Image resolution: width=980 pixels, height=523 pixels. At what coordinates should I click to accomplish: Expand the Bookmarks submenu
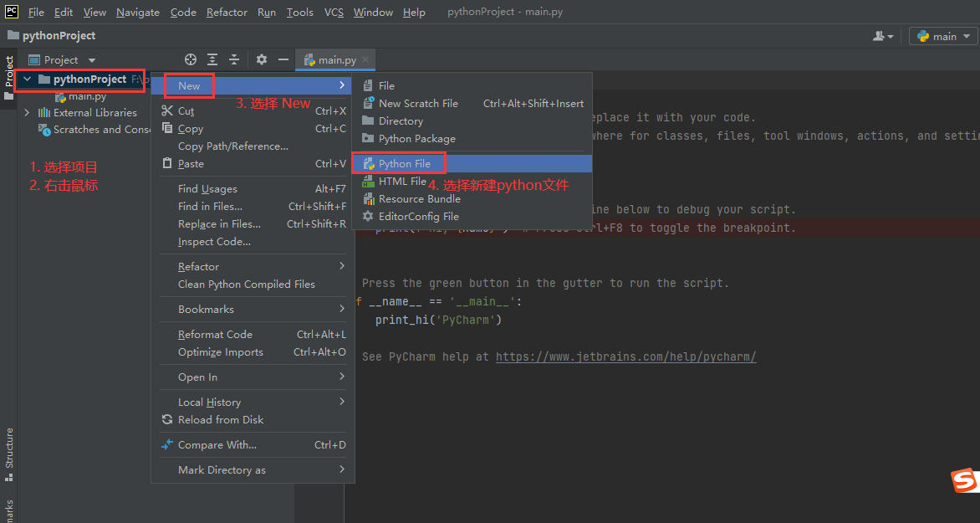click(253, 309)
